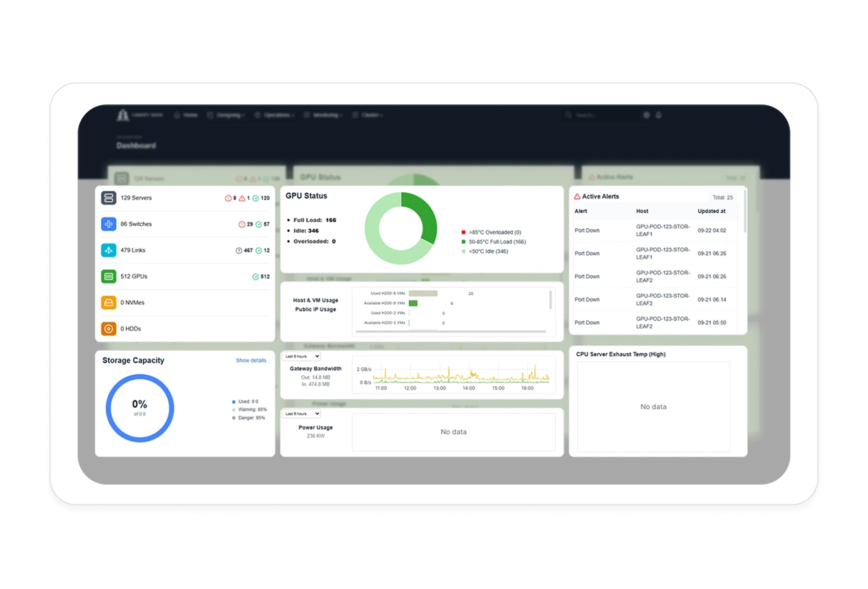The width and height of the screenshot is (868, 589).
Task: Click the 86 Switches label
Action: (136, 224)
